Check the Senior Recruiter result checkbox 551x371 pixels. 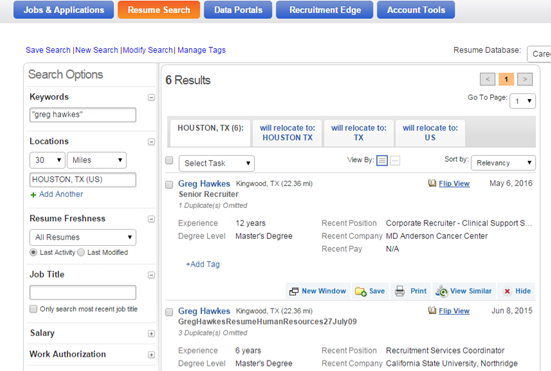coord(169,184)
